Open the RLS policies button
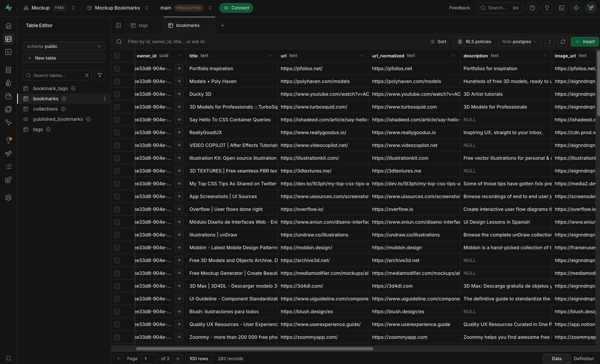The image size is (600, 364). [x=474, y=42]
